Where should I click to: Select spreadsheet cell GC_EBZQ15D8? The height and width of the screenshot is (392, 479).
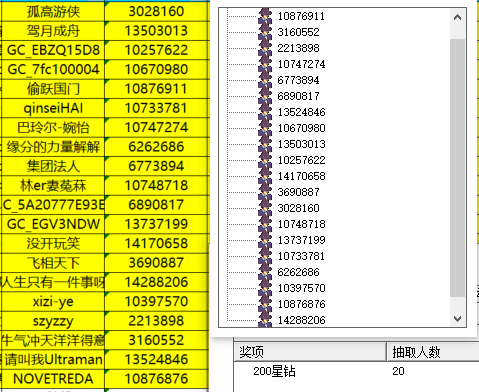pos(53,50)
